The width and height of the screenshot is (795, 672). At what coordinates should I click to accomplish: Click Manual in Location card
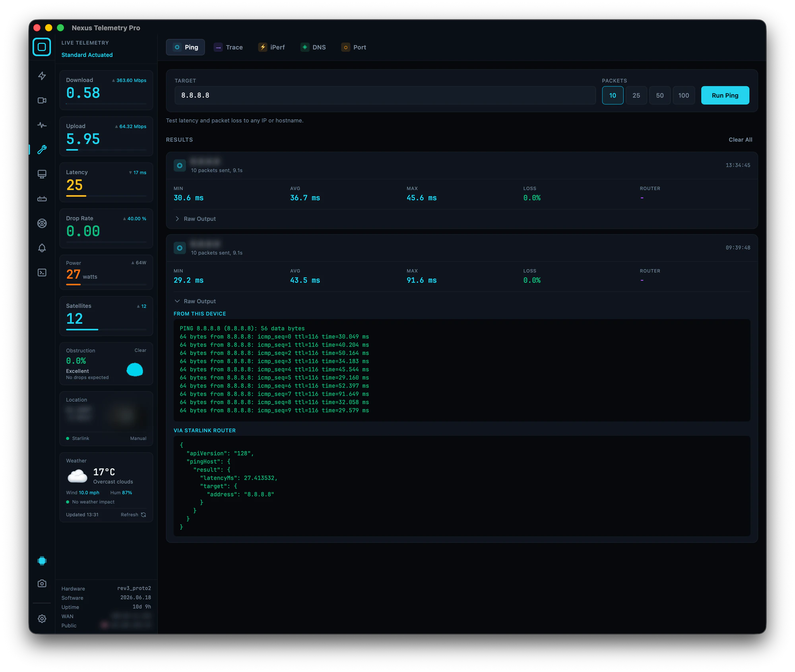[138, 438]
